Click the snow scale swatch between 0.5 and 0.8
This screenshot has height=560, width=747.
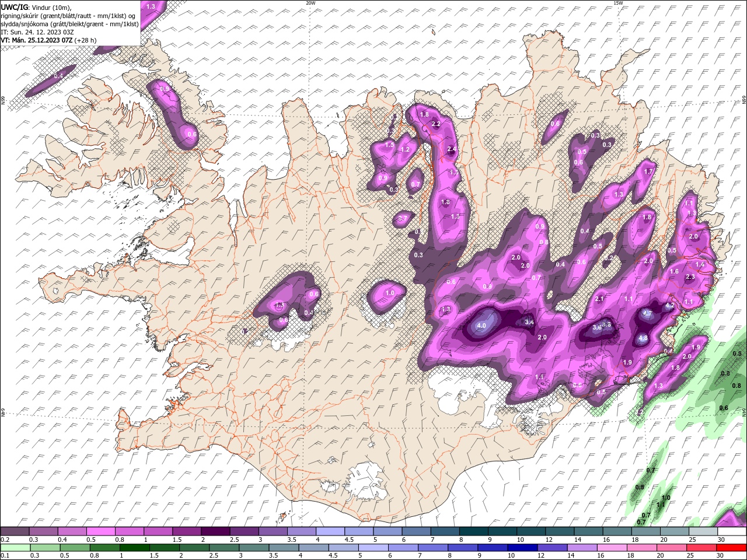pos(101,531)
